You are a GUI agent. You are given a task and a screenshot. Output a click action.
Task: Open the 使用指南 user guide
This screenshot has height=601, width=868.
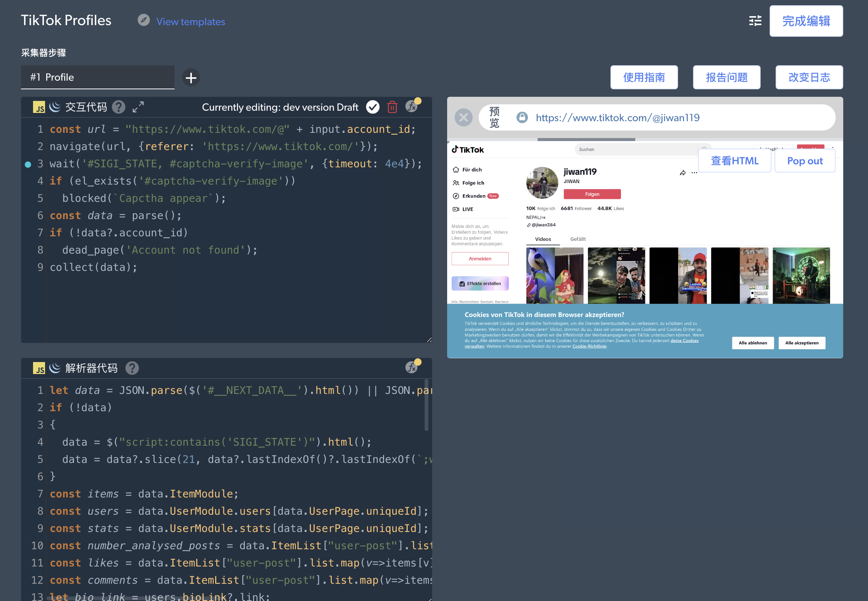[643, 78]
